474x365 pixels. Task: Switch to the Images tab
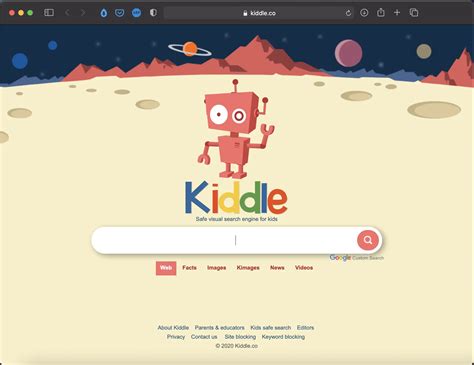pos(217,268)
